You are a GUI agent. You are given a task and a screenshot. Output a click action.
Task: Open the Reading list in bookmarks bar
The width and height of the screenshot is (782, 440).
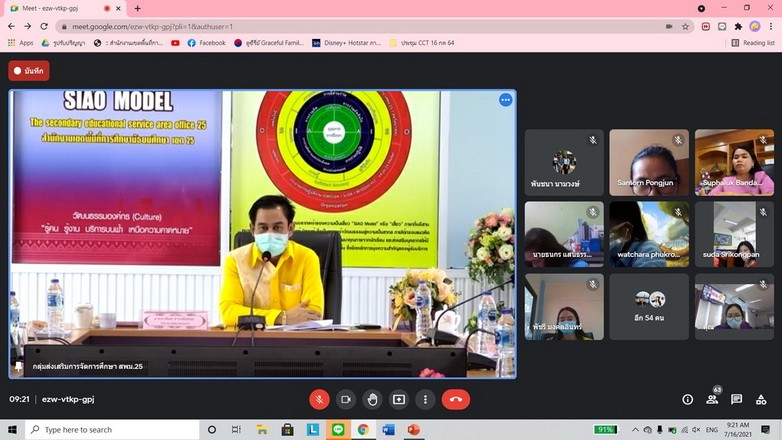753,43
